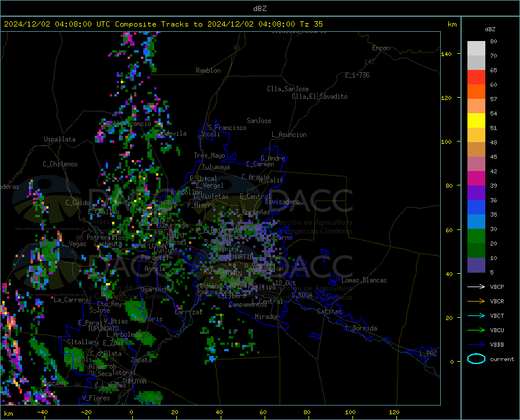Screen dimensions: 520x420
Task: Click the Campamentos map label
Action: coord(248,304)
